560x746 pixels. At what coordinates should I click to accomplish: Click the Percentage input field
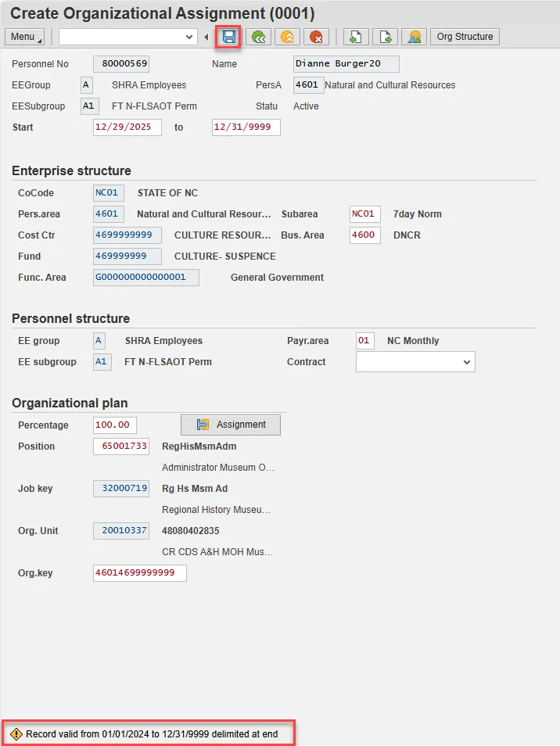pos(114,425)
